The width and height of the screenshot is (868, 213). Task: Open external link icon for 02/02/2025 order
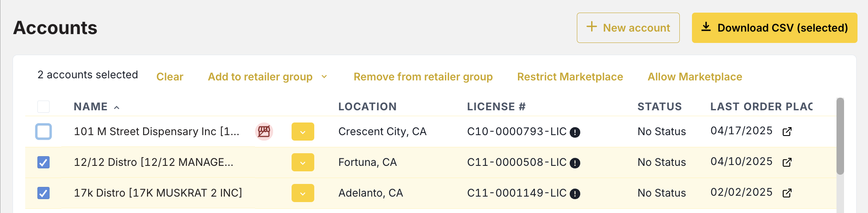coord(787,193)
